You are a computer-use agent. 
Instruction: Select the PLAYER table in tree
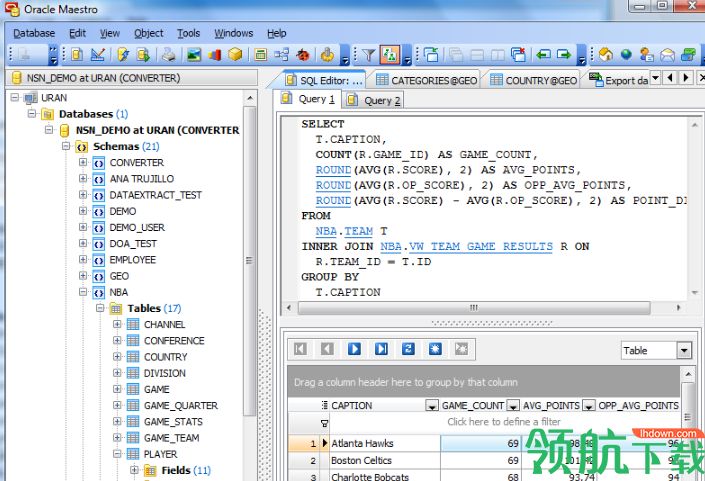(x=161, y=454)
